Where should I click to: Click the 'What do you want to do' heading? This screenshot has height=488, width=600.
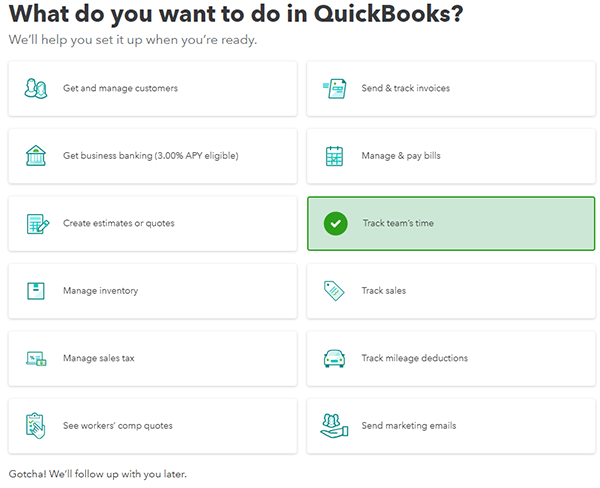pyautogui.click(x=236, y=14)
